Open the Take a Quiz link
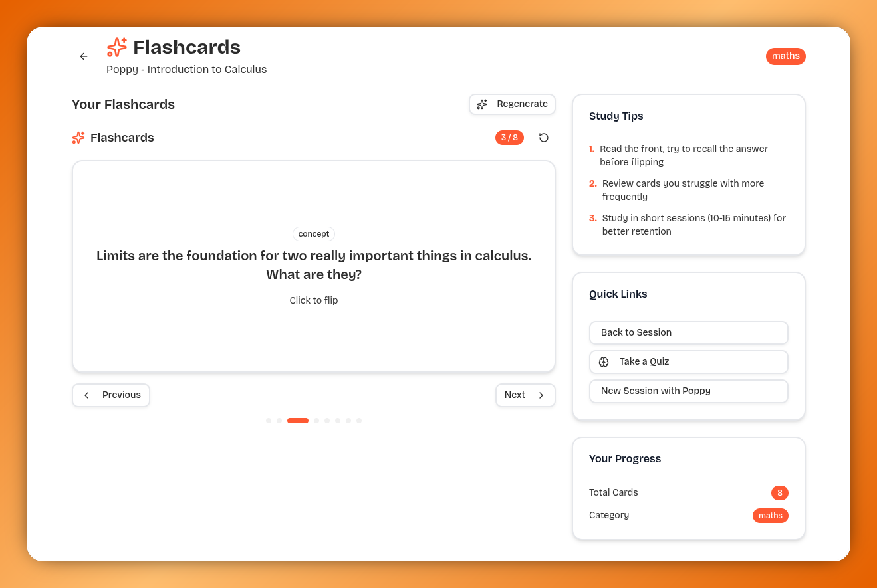Viewport: 877px width, 588px height. (x=688, y=362)
